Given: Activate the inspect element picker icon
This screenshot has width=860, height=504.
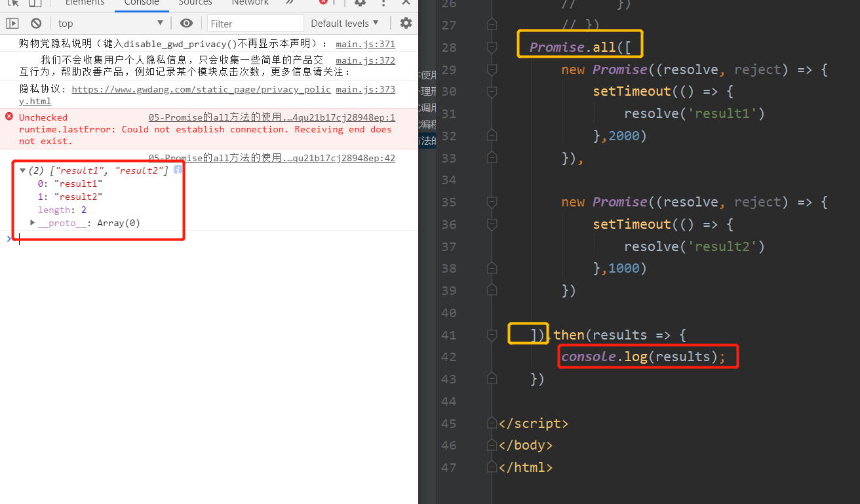Looking at the screenshot, I should pyautogui.click(x=13, y=3).
